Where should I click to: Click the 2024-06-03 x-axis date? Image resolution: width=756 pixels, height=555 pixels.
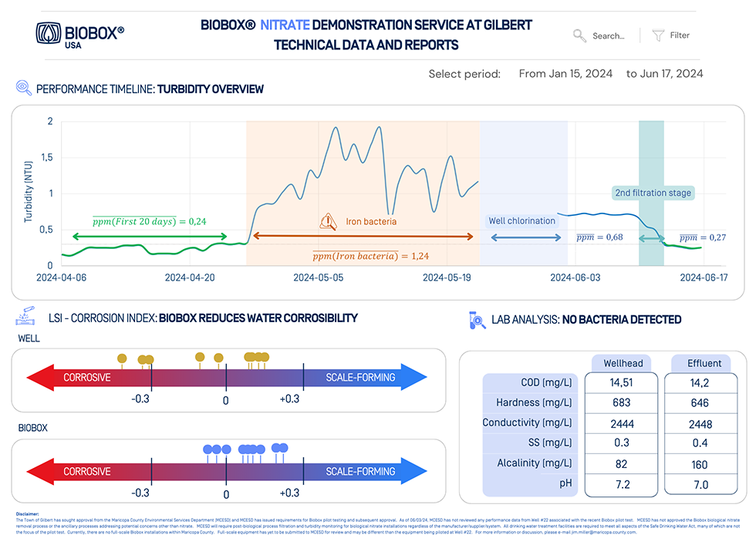575,277
